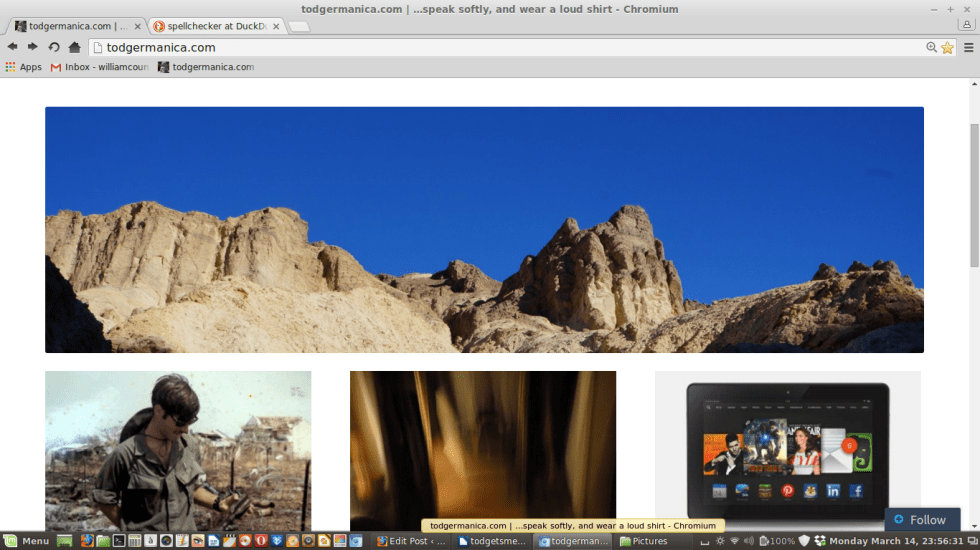The height and width of the screenshot is (550, 980).
Task: Open the Kindle tablet post thumbnail
Action: pyautogui.click(x=788, y=451)
